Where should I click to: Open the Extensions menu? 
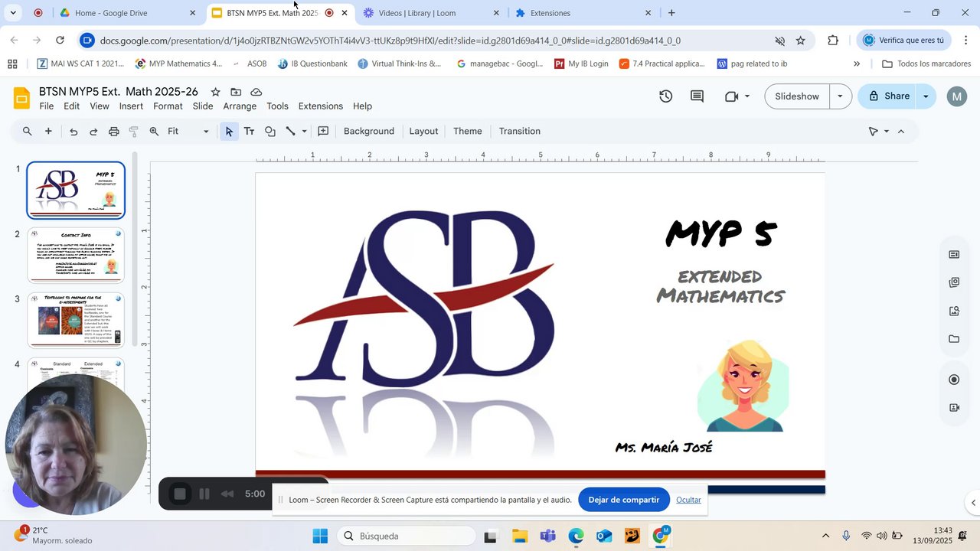click(320, 106)
